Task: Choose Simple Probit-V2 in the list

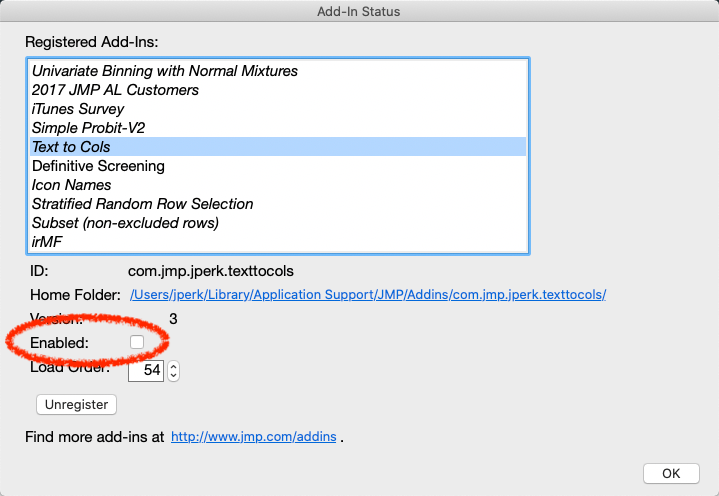Action: pyautogui.click(x=278, y=128)
